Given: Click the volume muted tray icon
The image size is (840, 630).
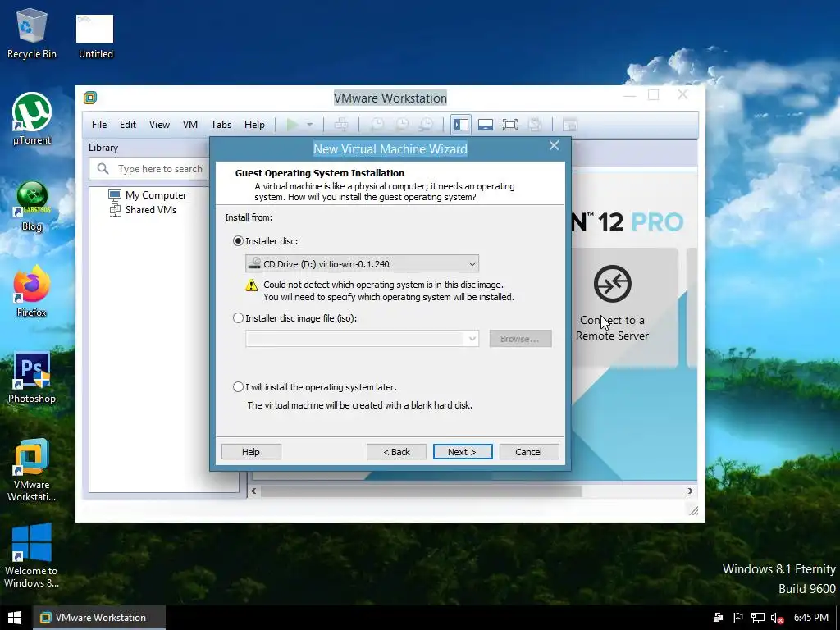Looking at the screenshot, I should pos(777,619).
